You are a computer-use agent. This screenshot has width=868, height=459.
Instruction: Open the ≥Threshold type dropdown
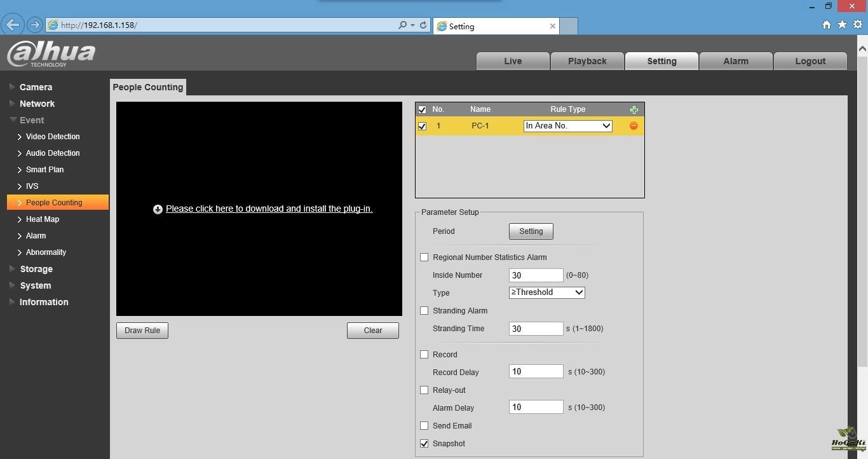pos(546,292)
